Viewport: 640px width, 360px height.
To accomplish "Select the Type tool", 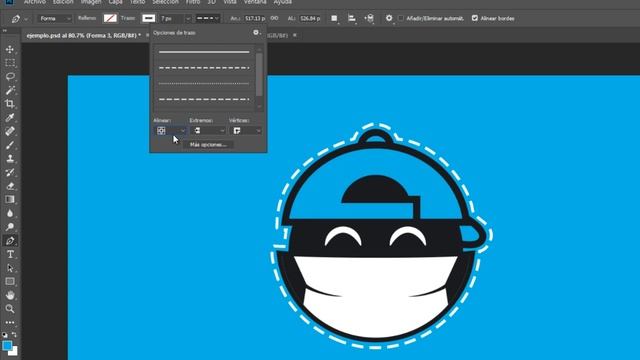I will click(x=10, y=254).
